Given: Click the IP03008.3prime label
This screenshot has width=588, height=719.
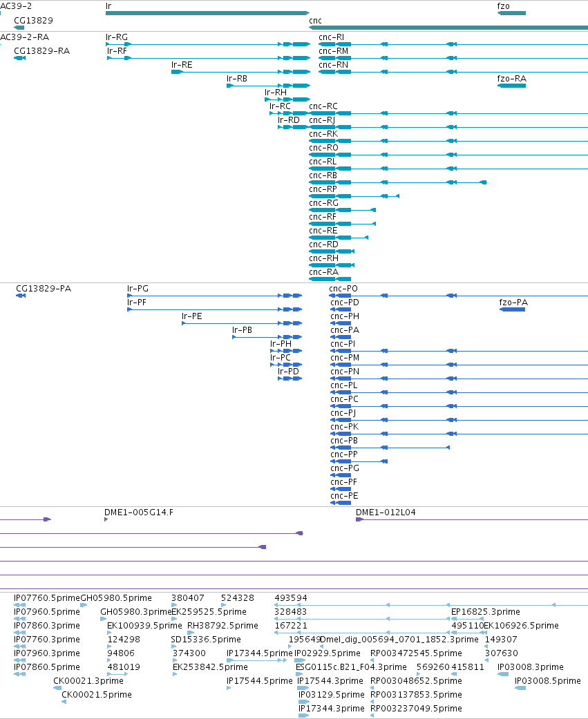Looking at the screenshot, I should click(531, 667).
